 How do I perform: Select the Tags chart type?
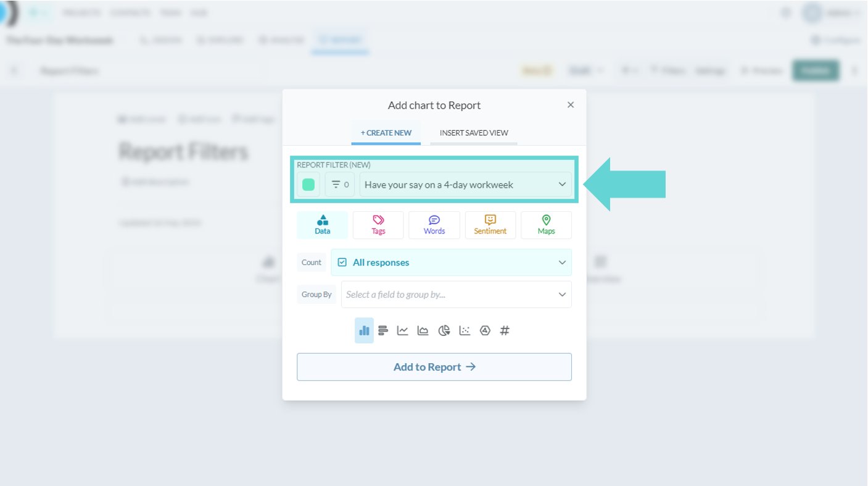378,225
